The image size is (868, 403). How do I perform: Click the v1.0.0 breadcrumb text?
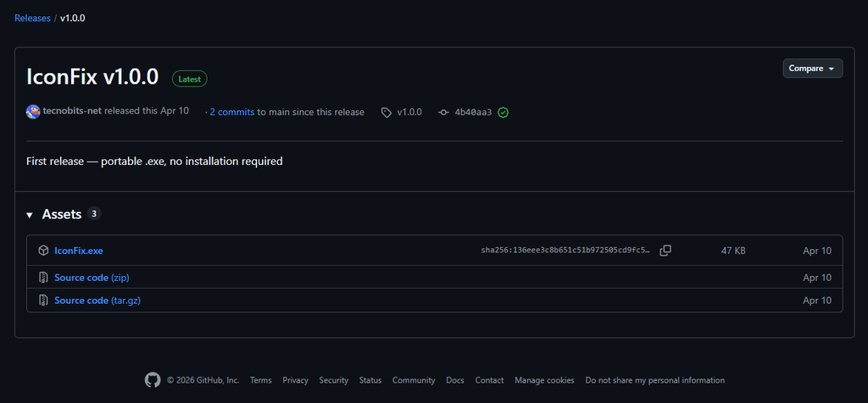tap(73, 19)
